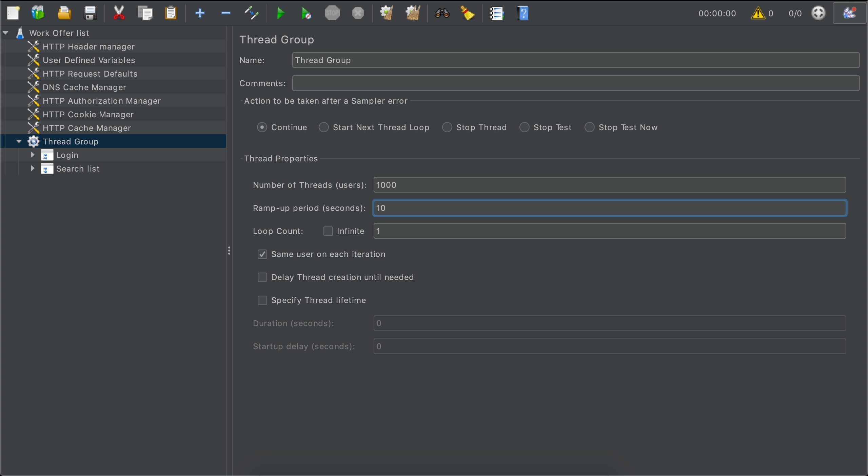Select DNS Cache Manager in tree
The height and width of the screenshot is (476, 868).
pos(84,87)
